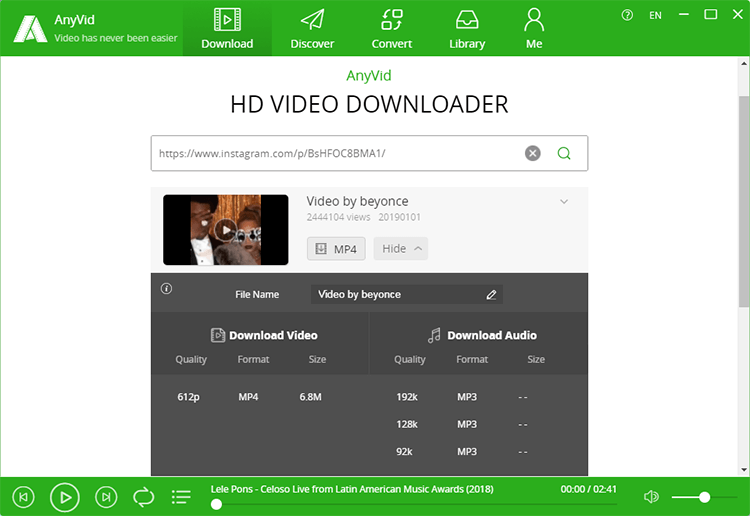Viewport: 750px width, 516px height.
Task: Click the 00:00 / 02:41 time display
Action: (x=588, y=489)
